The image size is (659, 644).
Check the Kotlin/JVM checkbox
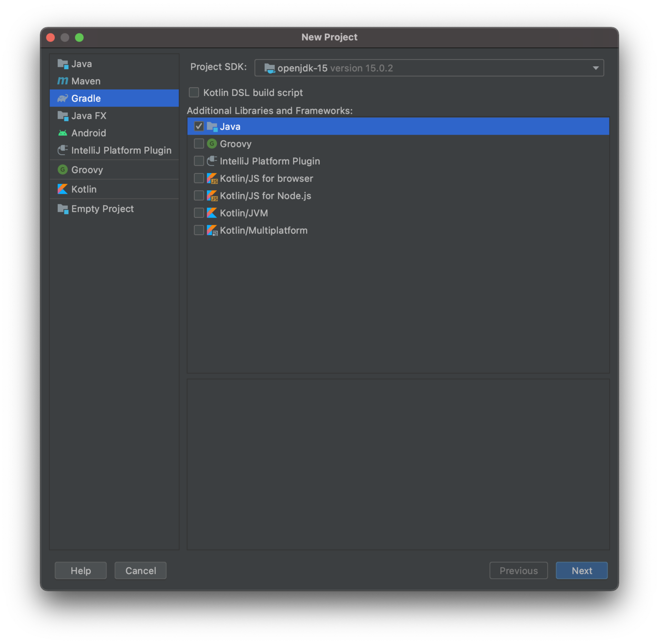199,213
